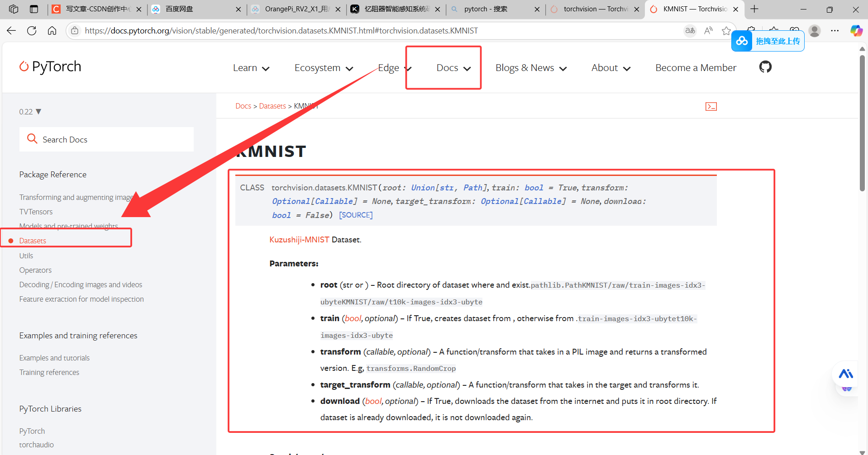Open the Utils sidebar link
Image resolution: width=868 pixels, height=455 pixels.
point(26,256)
